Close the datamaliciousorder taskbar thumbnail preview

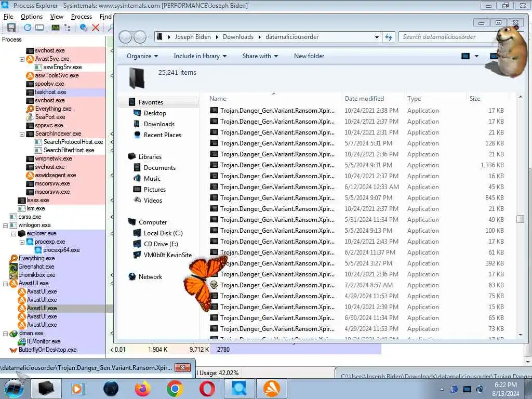pyautogui.click(x=182, y=368)
